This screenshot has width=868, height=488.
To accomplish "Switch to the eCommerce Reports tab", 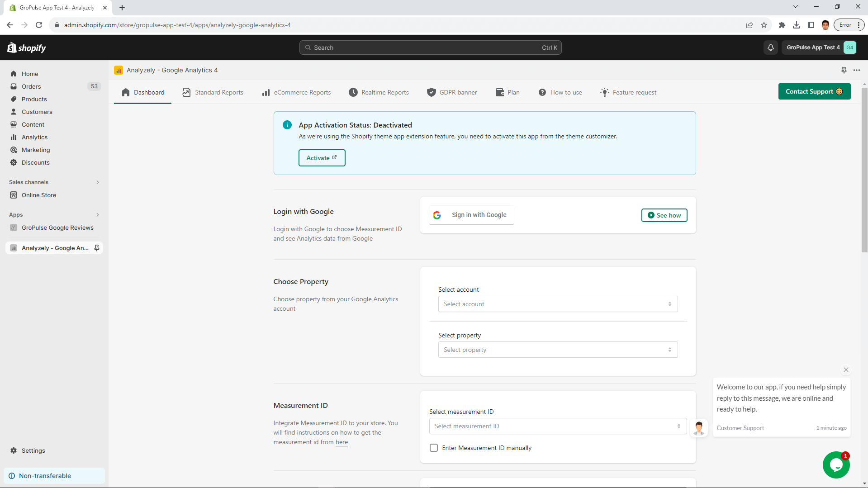I will [296, 92].
